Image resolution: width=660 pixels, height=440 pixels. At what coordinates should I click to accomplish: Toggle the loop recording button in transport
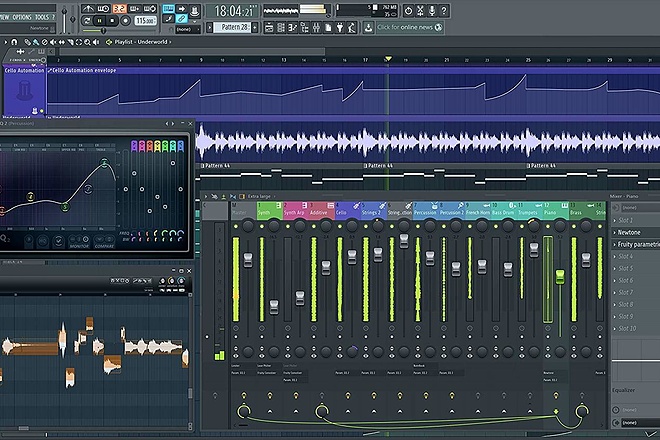(x=150, y=8)
